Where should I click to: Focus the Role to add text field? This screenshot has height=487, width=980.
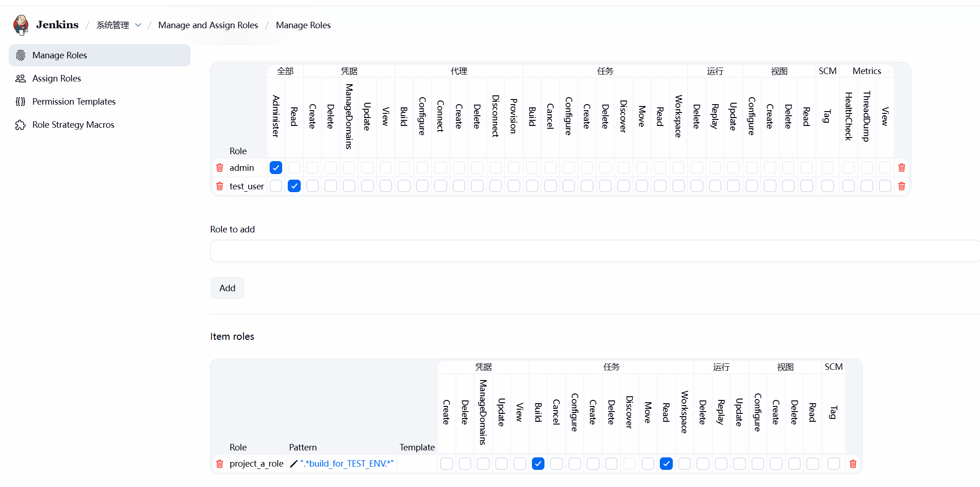coord(593,251)
